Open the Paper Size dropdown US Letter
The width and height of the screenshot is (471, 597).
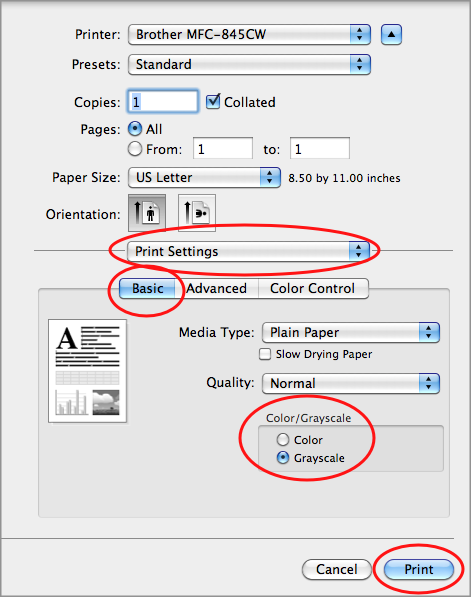click(204, 177)
